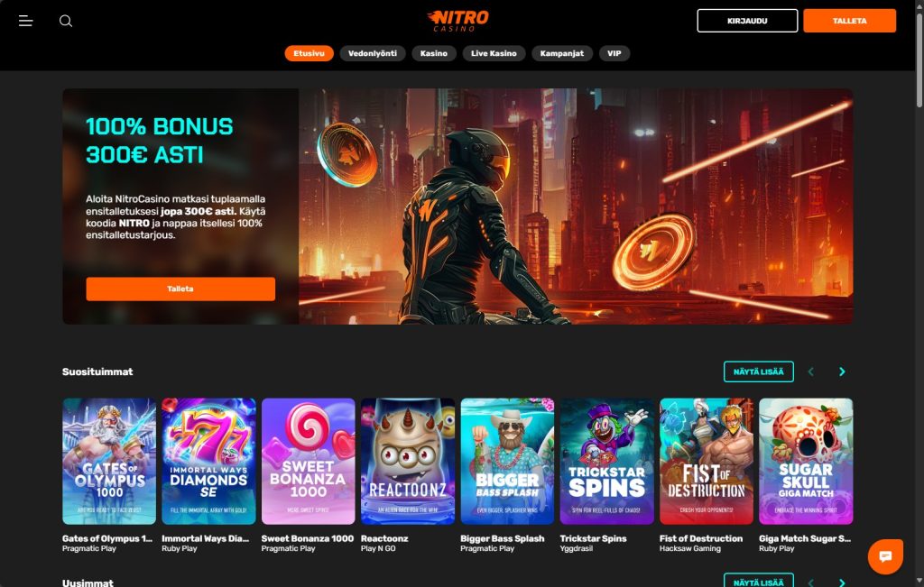Screen dimensions: 924x587
Task: Show next Uusimmat games with right arrow
Action: (842, 582)
